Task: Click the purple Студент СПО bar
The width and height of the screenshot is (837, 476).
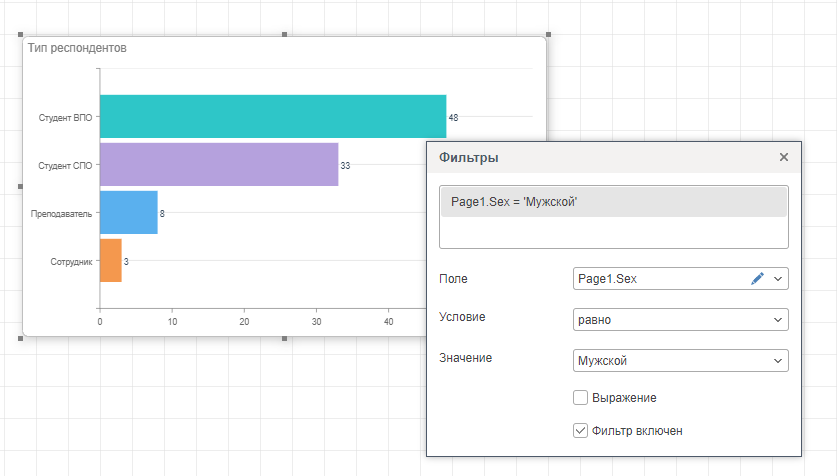Action: point(218,164)
